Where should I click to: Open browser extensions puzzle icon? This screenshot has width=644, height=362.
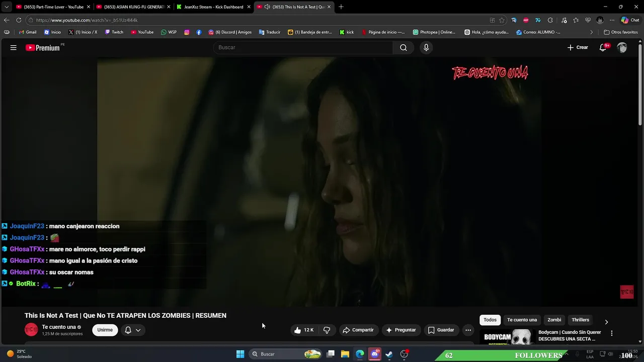[550, 20]
